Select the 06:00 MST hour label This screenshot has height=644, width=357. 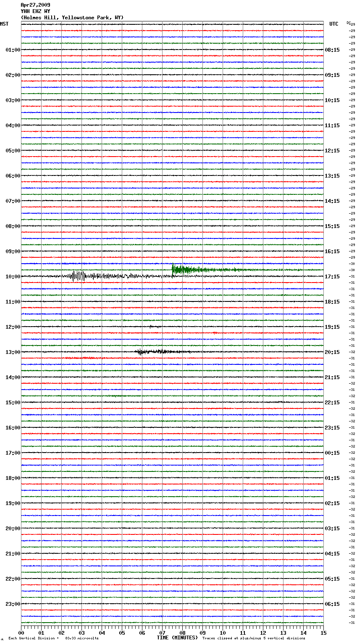(13, 176)
